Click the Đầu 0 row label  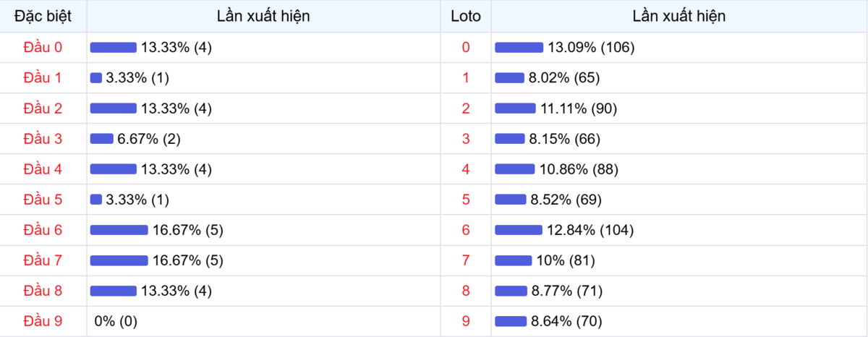(x=43, y=47)
